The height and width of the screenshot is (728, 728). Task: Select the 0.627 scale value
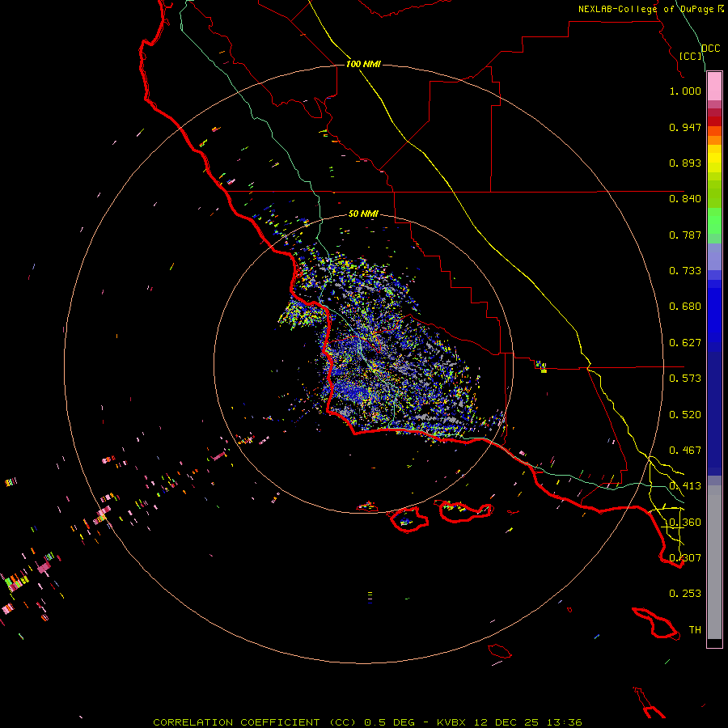click(x=685, y=343)
